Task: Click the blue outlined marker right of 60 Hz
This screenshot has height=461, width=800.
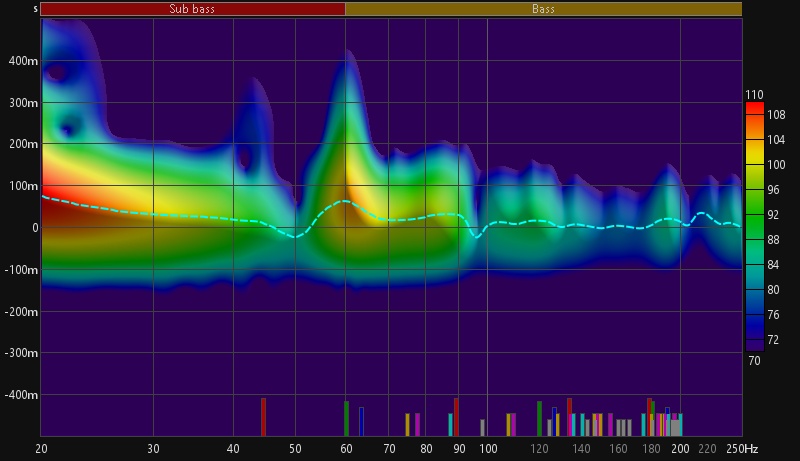Action: click(361, 421)
